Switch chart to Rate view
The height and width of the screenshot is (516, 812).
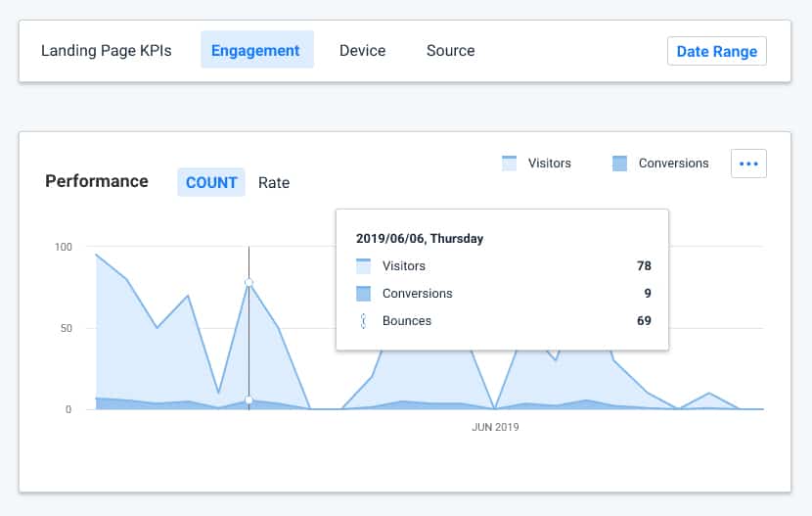point(274,182)
